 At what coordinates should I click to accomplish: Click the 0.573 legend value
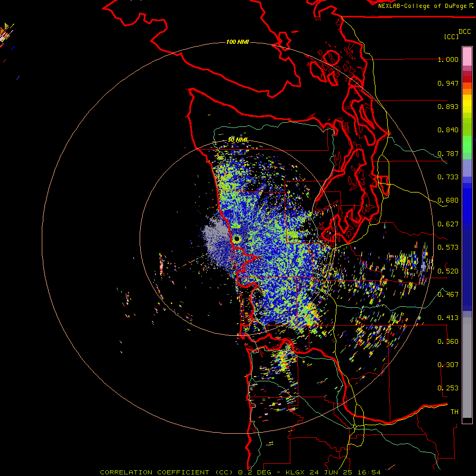coord(448,248)
